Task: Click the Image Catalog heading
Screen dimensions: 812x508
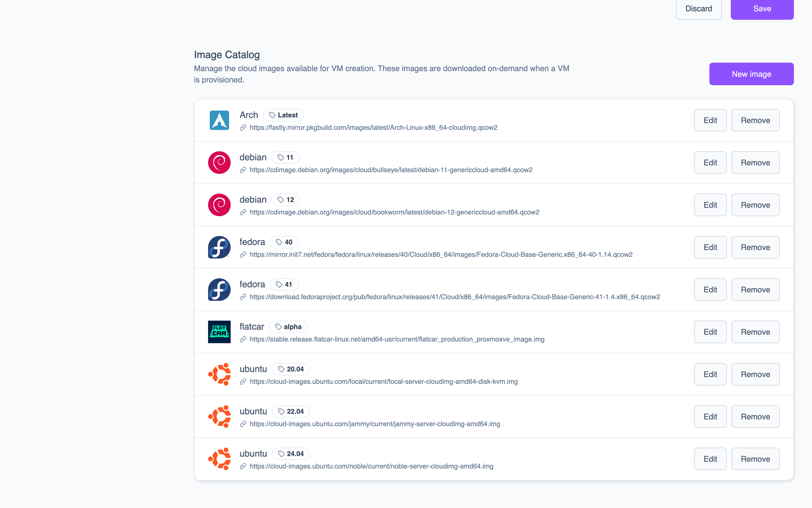Action: (x=227, y=55)
